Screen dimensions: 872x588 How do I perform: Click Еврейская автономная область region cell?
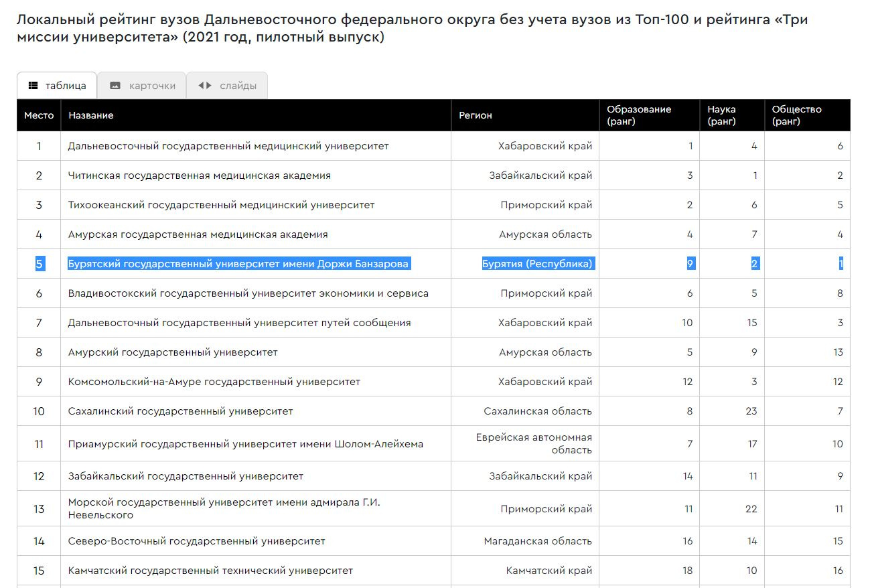[534, 443]
